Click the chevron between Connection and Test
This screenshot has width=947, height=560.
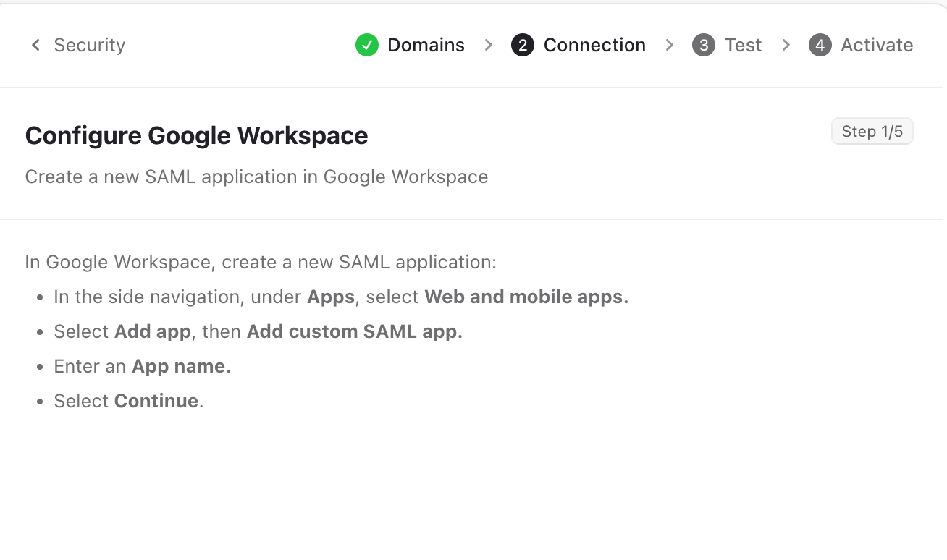(x=670, y=45)
